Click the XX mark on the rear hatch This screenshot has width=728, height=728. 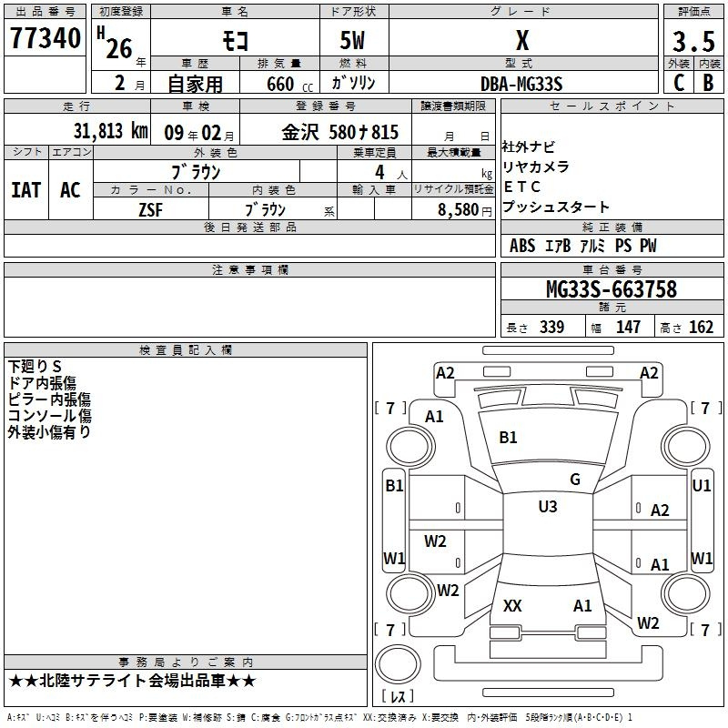[512, 605]
